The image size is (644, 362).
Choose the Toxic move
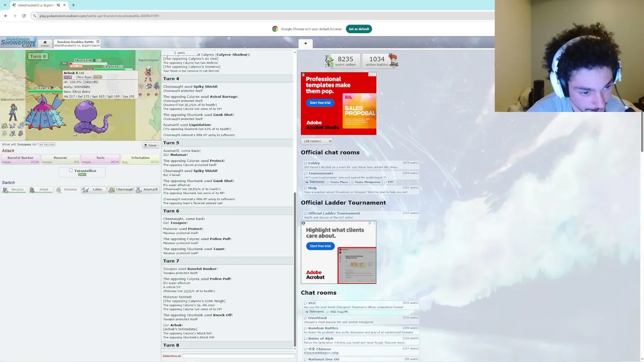pyautogui.click(x=101, y=159)
